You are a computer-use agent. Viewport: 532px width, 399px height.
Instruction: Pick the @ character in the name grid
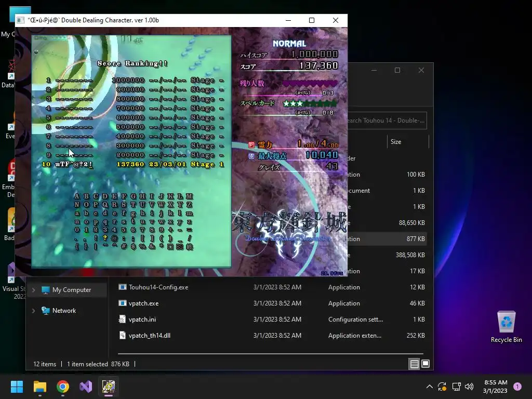pyautogui.click(x=114, y=238)
